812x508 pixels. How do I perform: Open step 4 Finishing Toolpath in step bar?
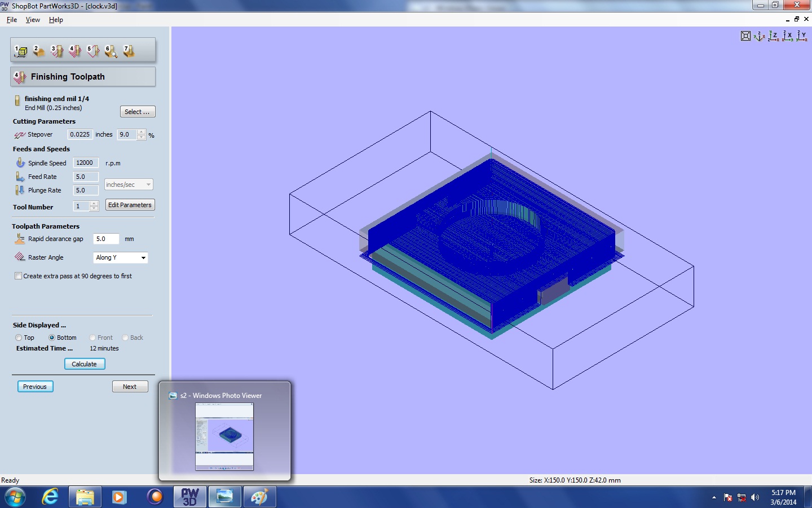[75, 51]
